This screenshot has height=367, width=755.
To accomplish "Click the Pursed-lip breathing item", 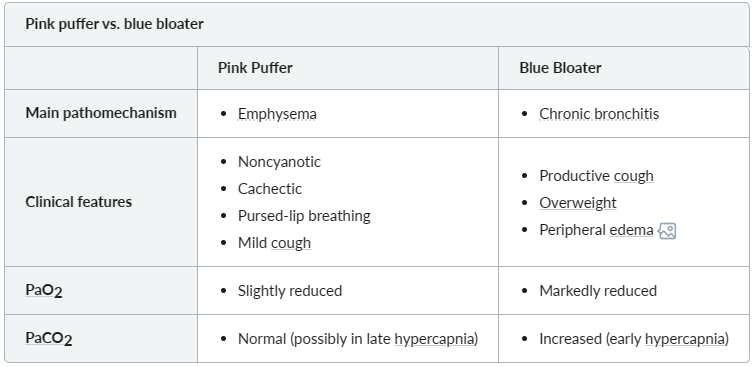I will (304, 216).
